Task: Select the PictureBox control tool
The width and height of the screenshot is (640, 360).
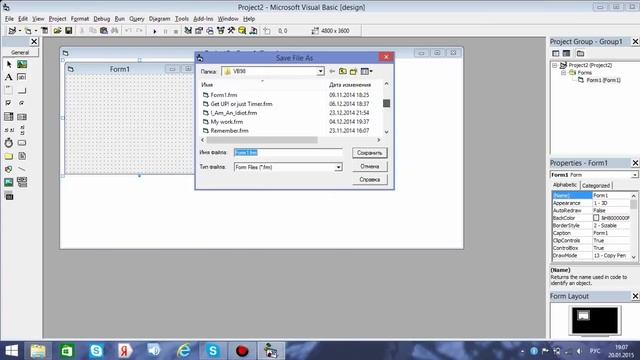Action: pyautogui.click(x=22, y=64)
